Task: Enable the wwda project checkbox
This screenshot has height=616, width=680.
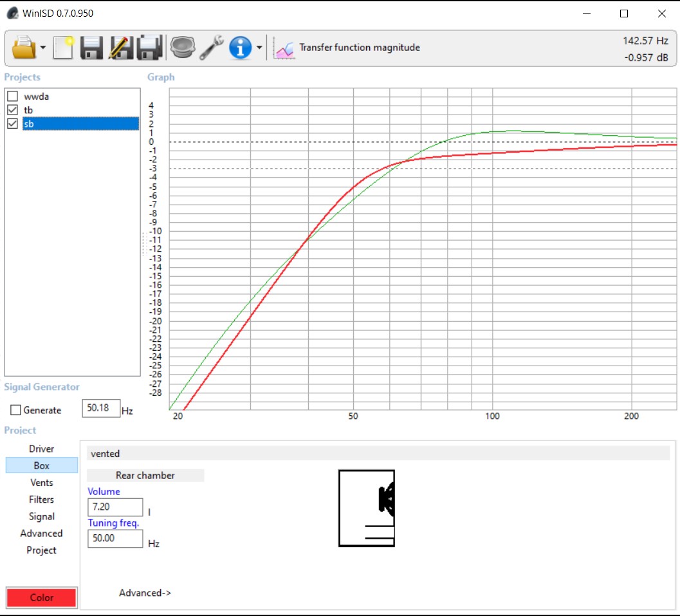Action: pyautogui.click(x=13, y=96)
